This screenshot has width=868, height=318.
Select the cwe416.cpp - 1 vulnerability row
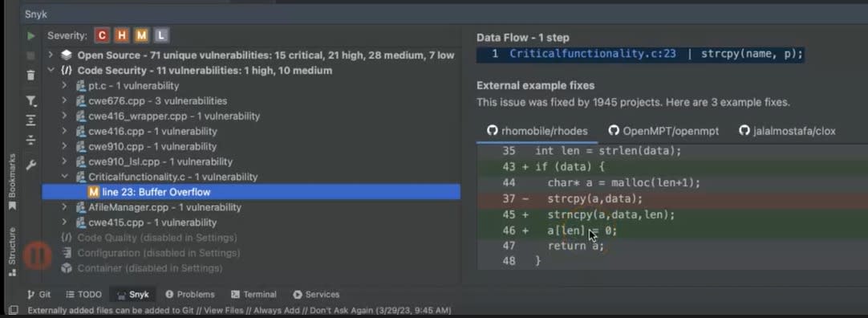click(x=152, y=132)
